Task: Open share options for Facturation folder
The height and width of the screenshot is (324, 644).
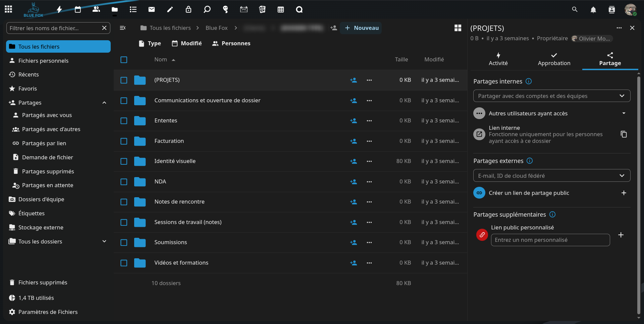Action: click(x=353, y=141)
